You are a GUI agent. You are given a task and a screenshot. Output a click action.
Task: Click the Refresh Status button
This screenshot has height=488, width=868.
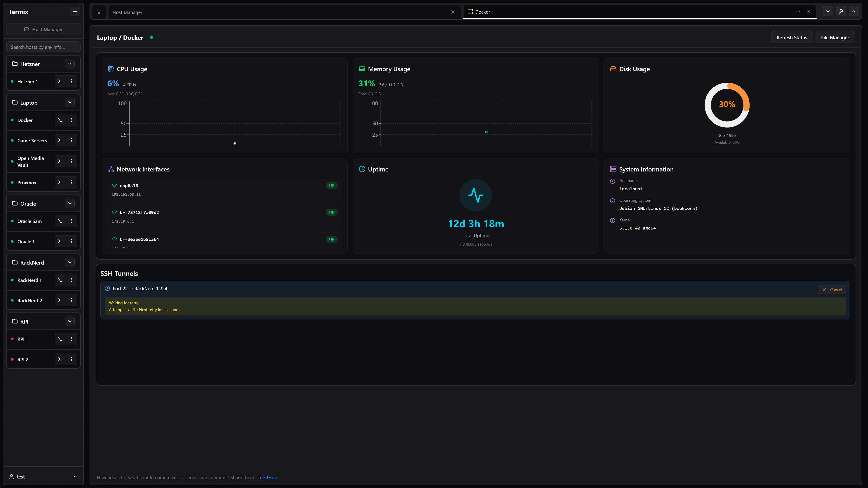coord(792,38)
